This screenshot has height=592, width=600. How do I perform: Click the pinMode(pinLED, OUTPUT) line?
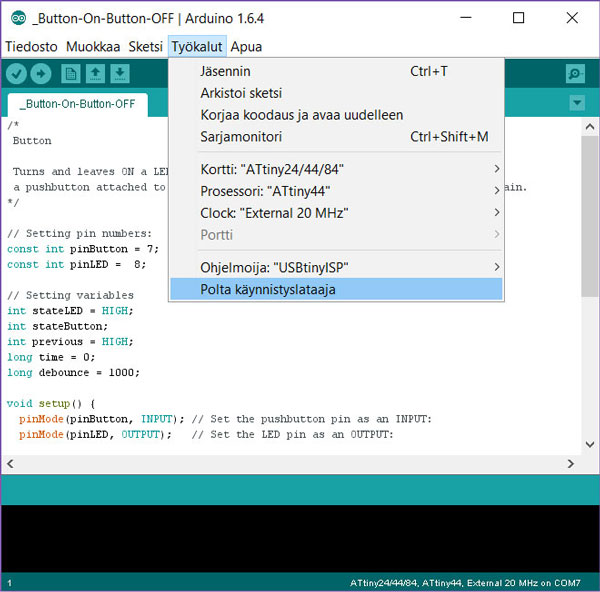click(207, 434)
